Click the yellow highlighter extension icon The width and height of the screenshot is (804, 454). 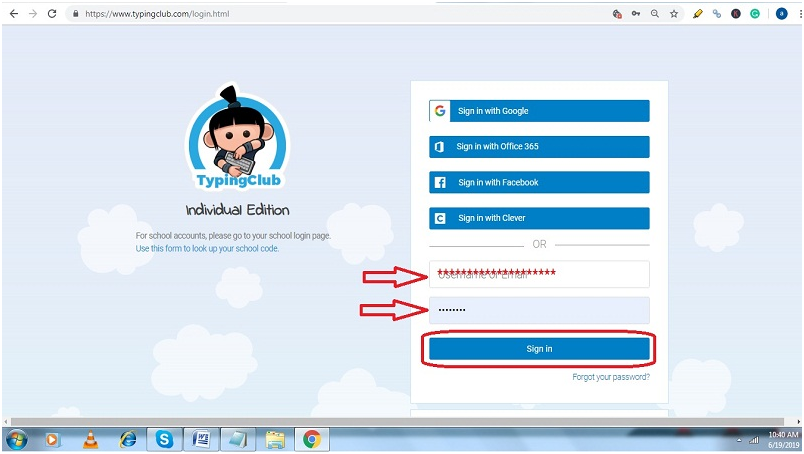[x=697, y=14]
